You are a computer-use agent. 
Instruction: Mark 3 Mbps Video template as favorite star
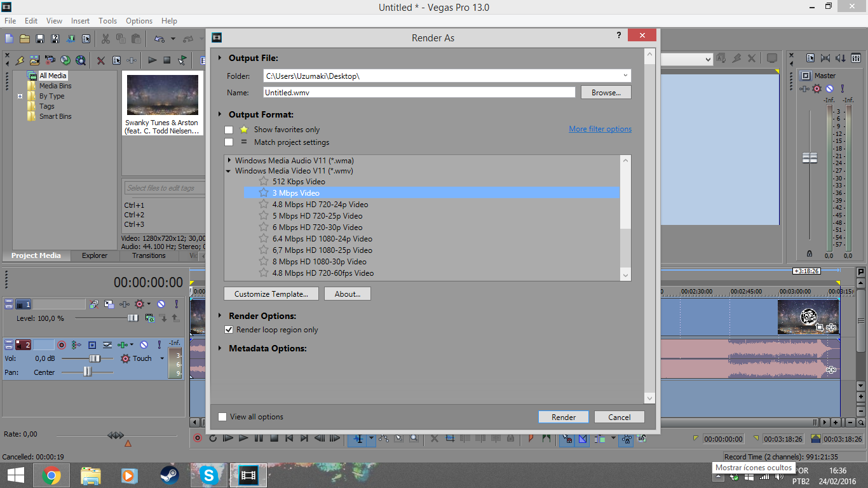pyautogui.click(x=264, y=193)
